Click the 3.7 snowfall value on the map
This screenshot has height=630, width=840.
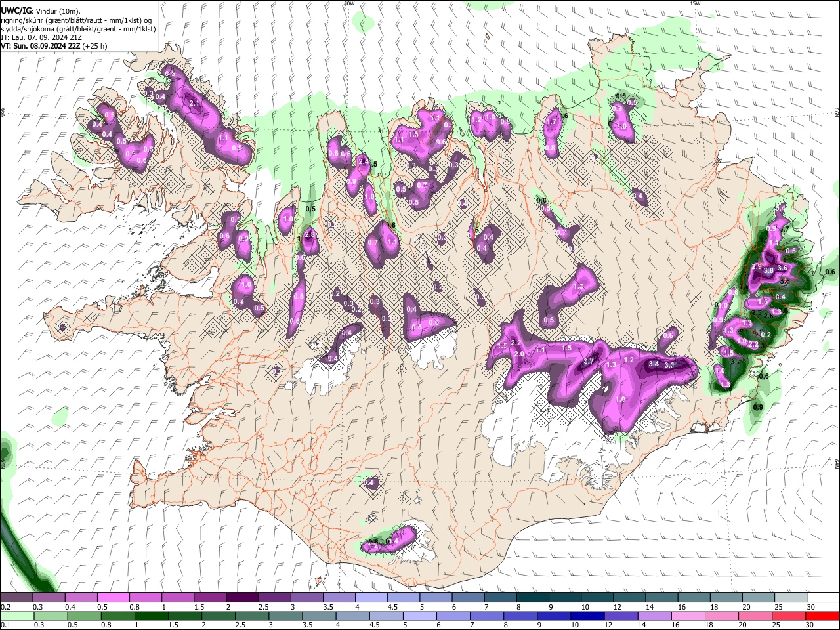coord(589,361)
